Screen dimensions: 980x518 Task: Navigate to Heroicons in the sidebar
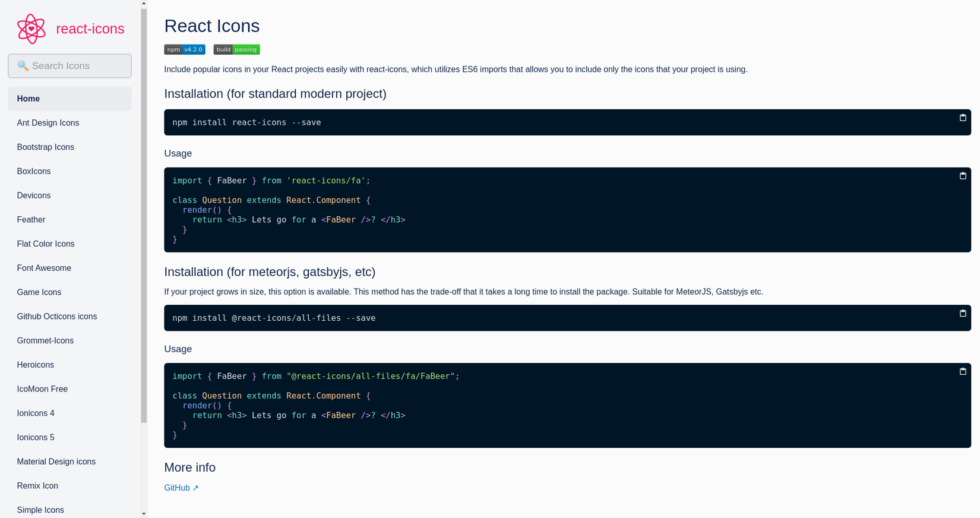coord(36,365)
